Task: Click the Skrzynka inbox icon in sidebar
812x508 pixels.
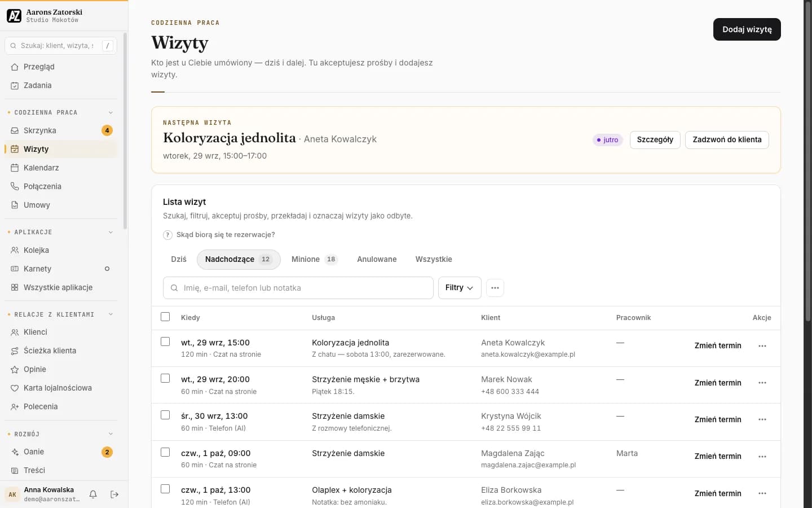Action: pos(15,130)
